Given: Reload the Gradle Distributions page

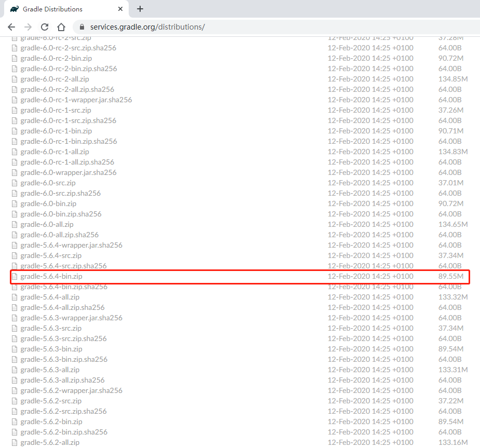Looking at the screenshot, I should point(45,27).
